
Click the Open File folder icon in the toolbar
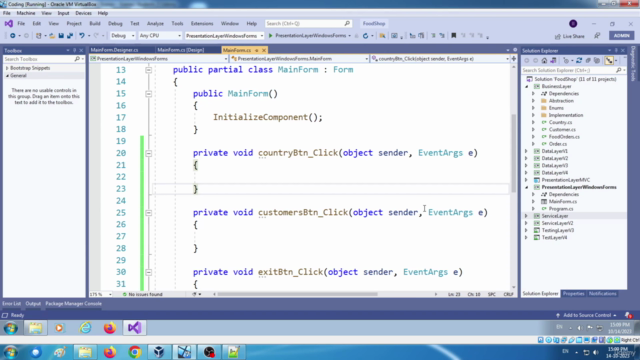(52, 36)
